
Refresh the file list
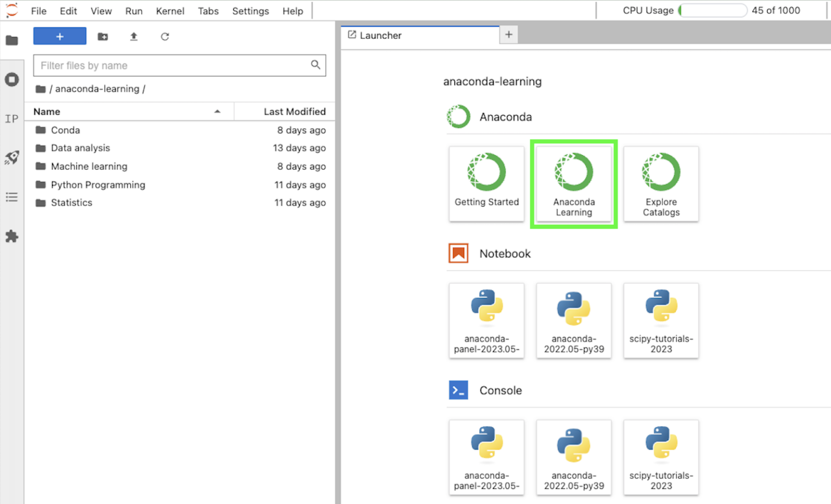click(164, 36)
